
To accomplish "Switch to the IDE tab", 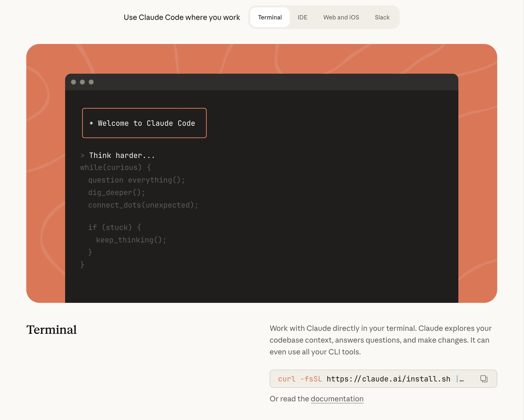I will click(302, 17).
